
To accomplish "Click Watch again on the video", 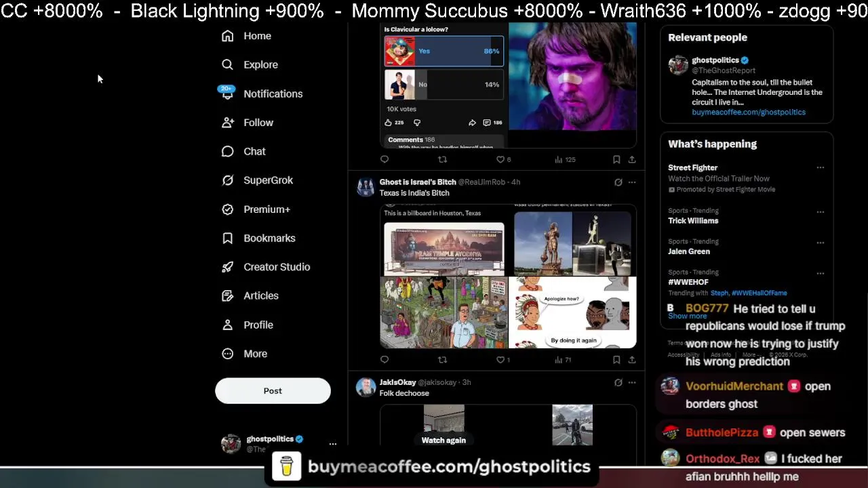I will (443, 441).
